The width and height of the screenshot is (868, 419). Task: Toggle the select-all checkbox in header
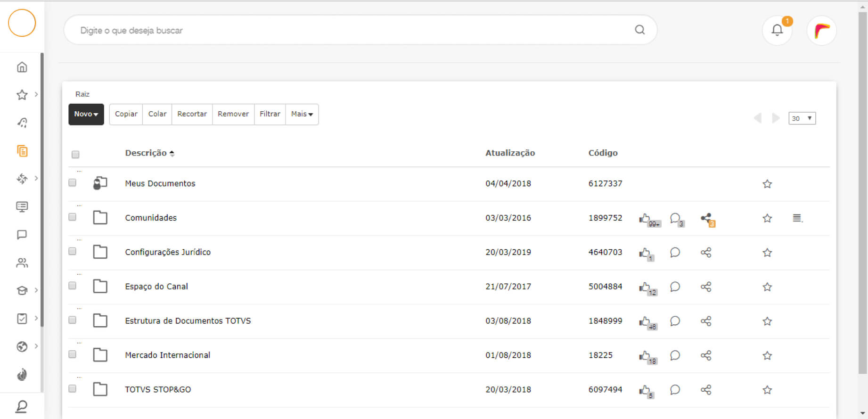[x=75, y=155]
